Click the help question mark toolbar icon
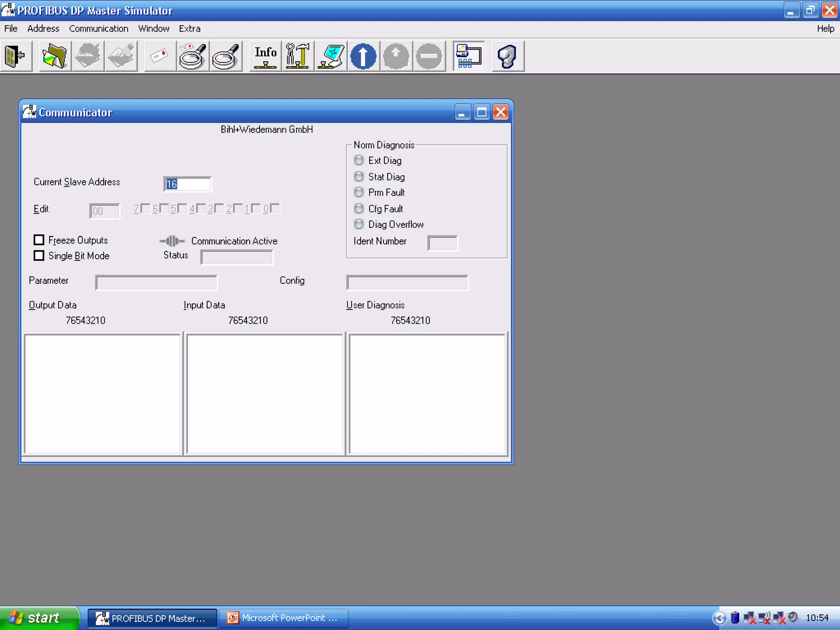 point(507,56)
